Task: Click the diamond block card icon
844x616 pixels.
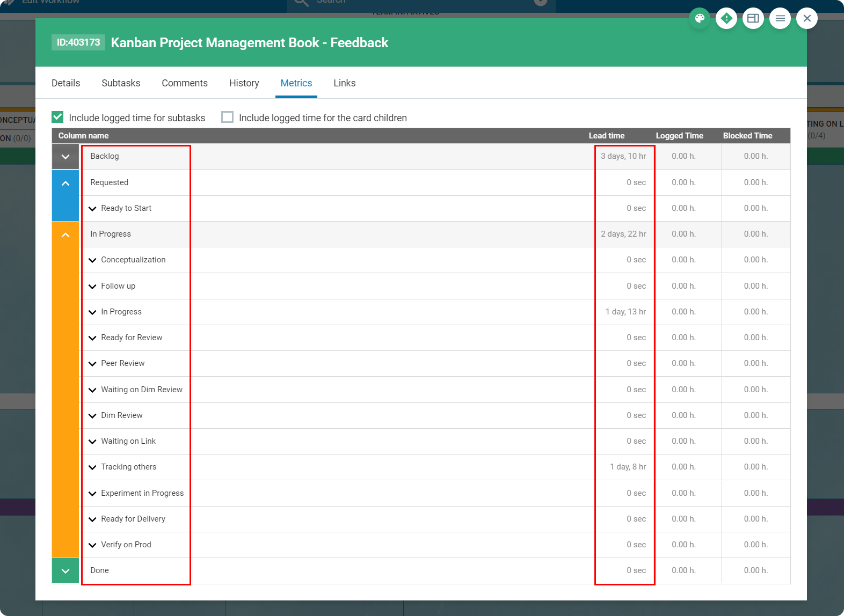Action: point(726,18)
